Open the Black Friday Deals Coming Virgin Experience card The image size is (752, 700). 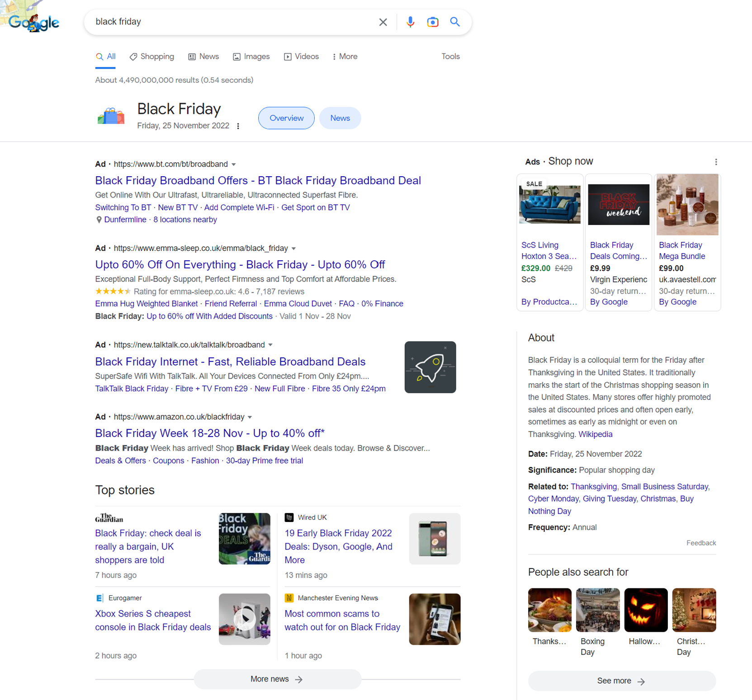(619, 242)
